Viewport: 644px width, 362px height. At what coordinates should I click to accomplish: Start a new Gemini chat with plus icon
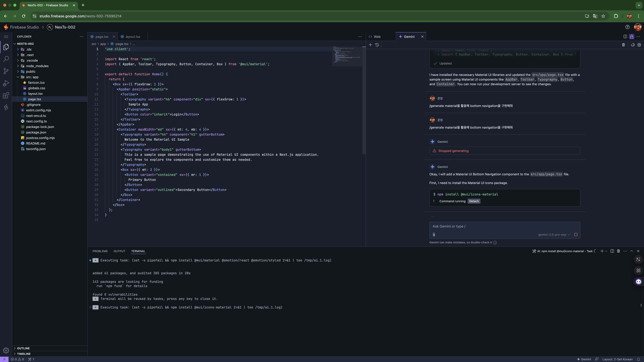point(371,45)
